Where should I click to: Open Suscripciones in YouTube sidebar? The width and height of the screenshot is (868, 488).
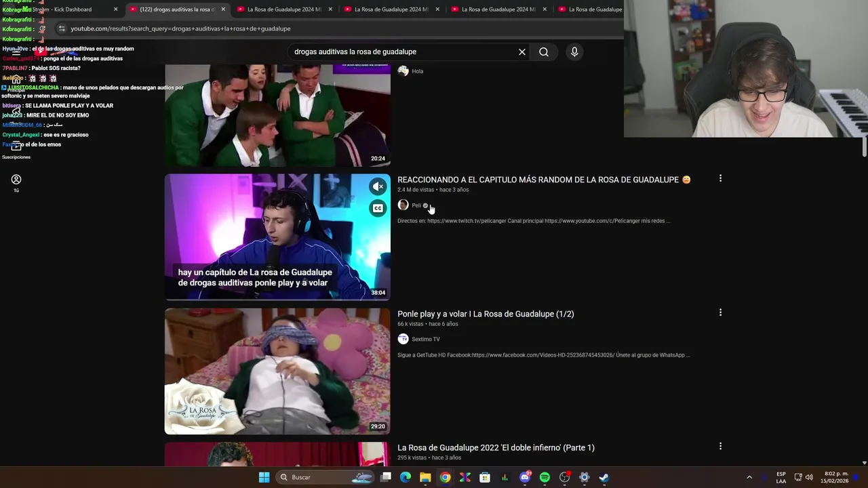tap(16, 150)
